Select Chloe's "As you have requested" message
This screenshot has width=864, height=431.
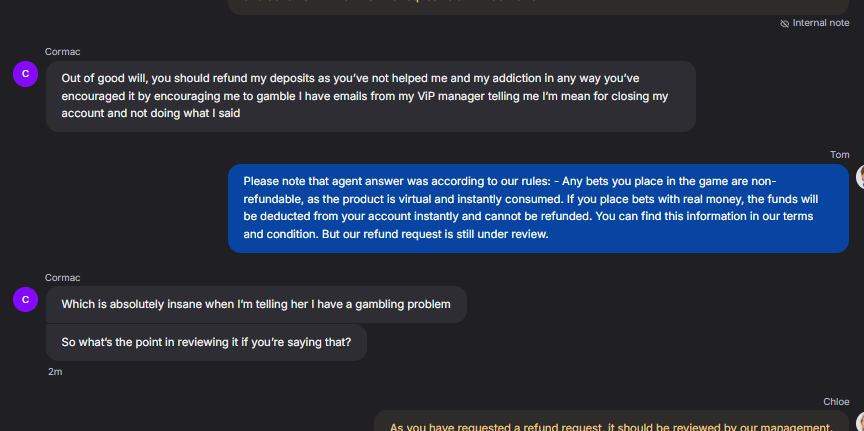[610, 424]
